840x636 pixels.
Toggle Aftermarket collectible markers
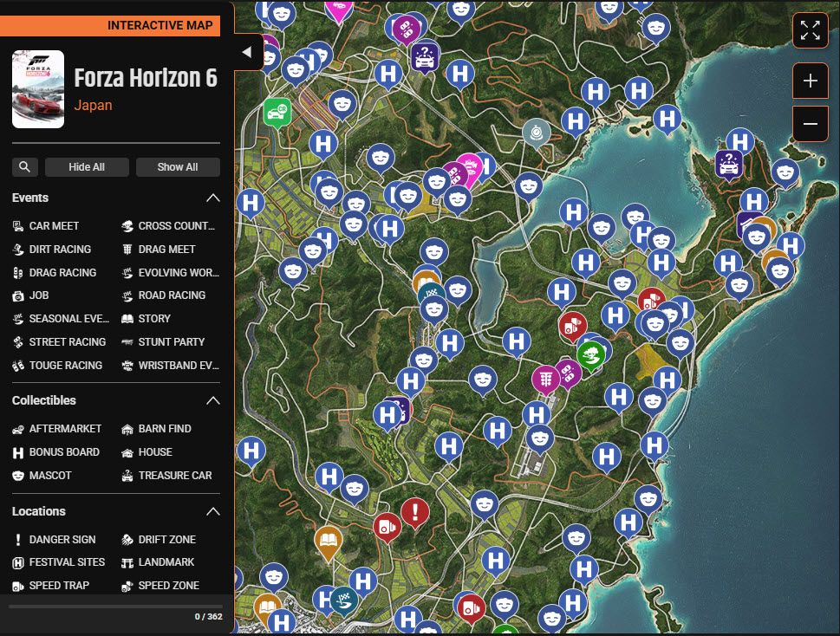(57, 429)
